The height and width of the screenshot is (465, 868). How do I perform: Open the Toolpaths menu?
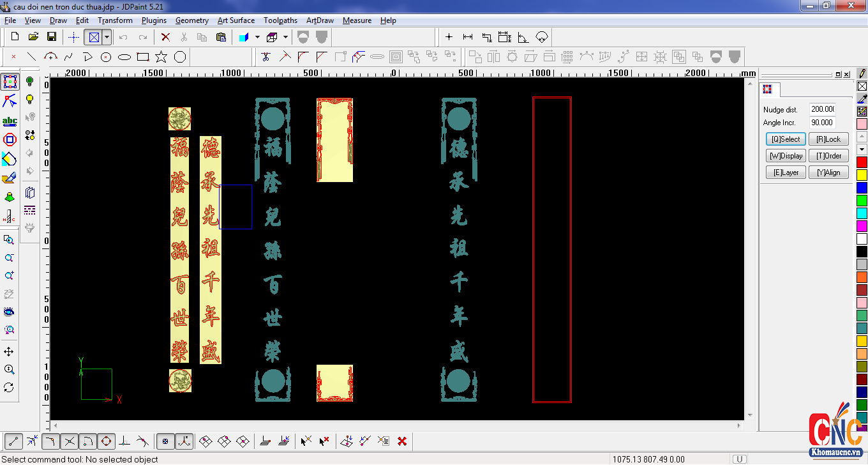[280, 20]
